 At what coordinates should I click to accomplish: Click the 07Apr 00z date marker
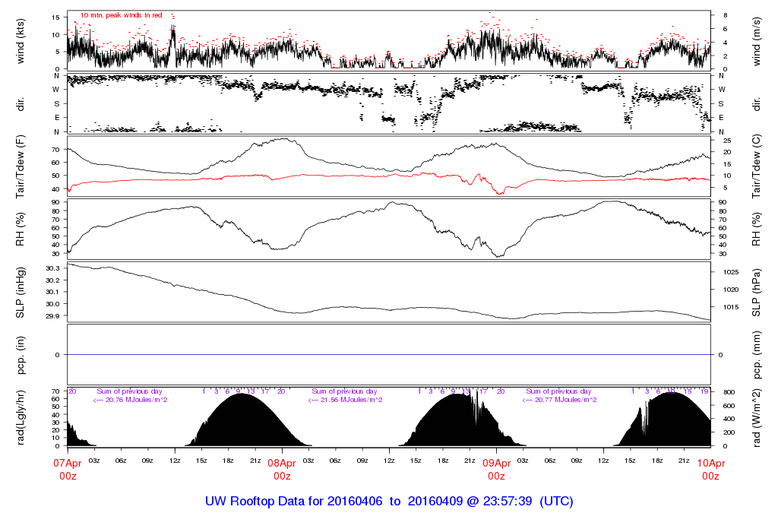click(68, 469)
